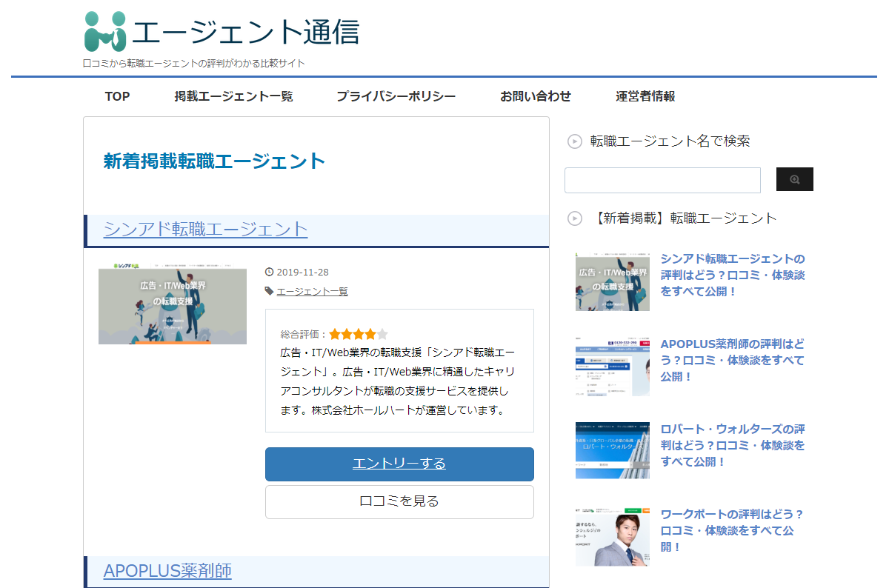889x588 pixels.
Task: Click the clock icon beside 2019-11-28
Action: [269, 272]
